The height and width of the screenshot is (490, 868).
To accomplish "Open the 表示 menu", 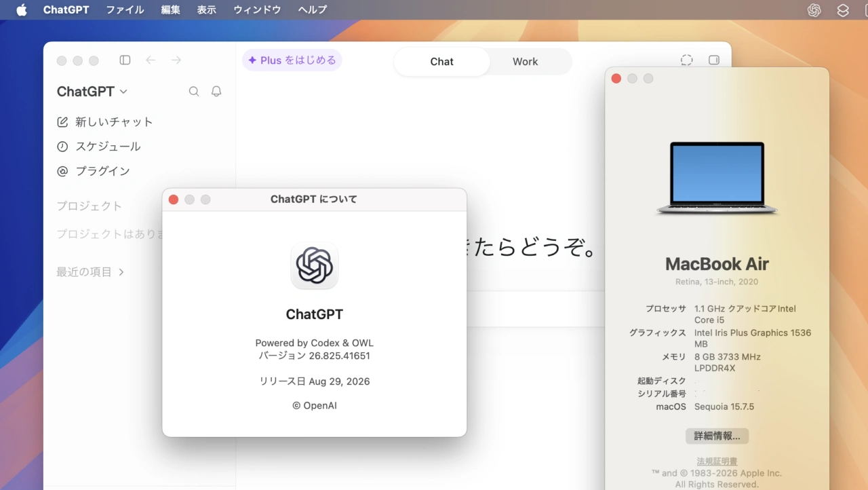I will (206, 10).
